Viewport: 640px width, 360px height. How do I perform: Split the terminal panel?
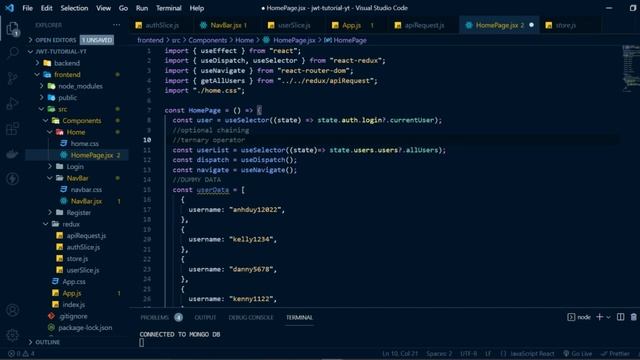click(620, 317)
